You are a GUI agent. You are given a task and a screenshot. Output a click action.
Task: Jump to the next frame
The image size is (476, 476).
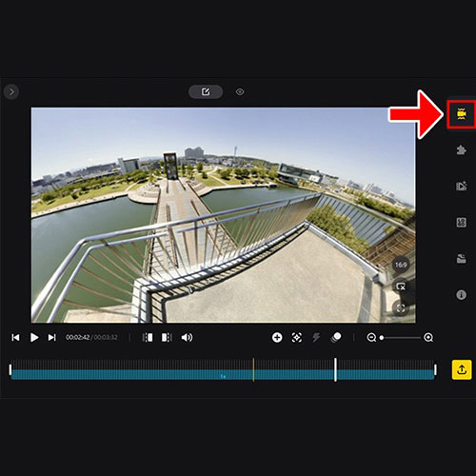(x=51, y=337)
